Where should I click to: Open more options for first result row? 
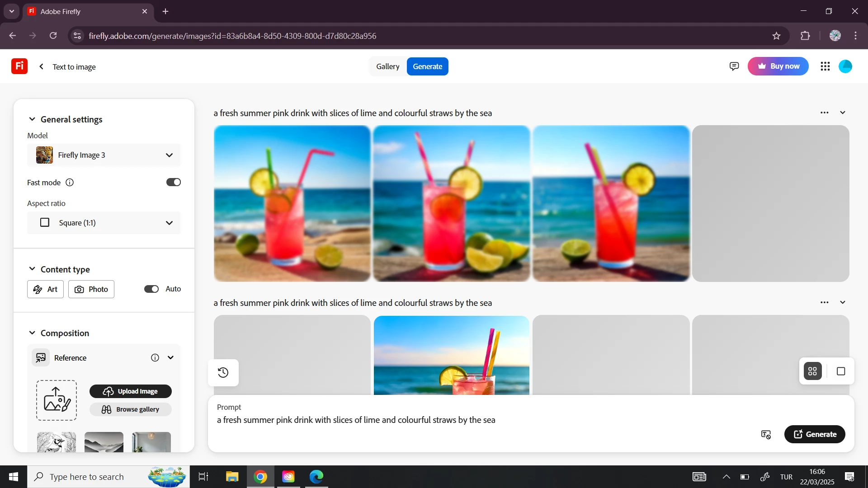(825, 113)
